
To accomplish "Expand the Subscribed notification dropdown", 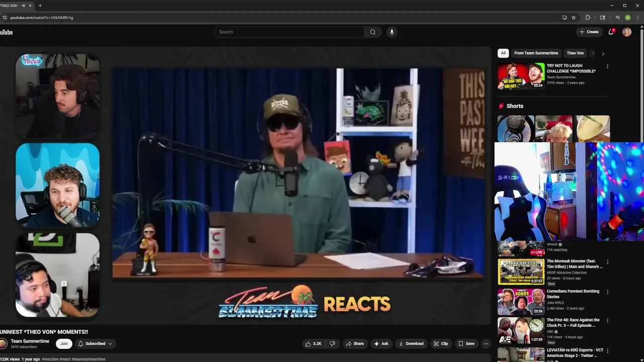I will click(x=95, y=344).
